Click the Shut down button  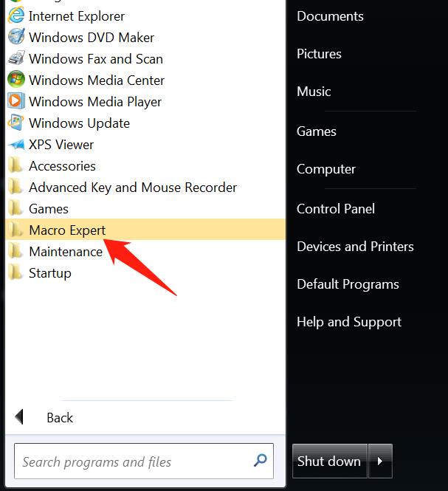pos(329,461)
